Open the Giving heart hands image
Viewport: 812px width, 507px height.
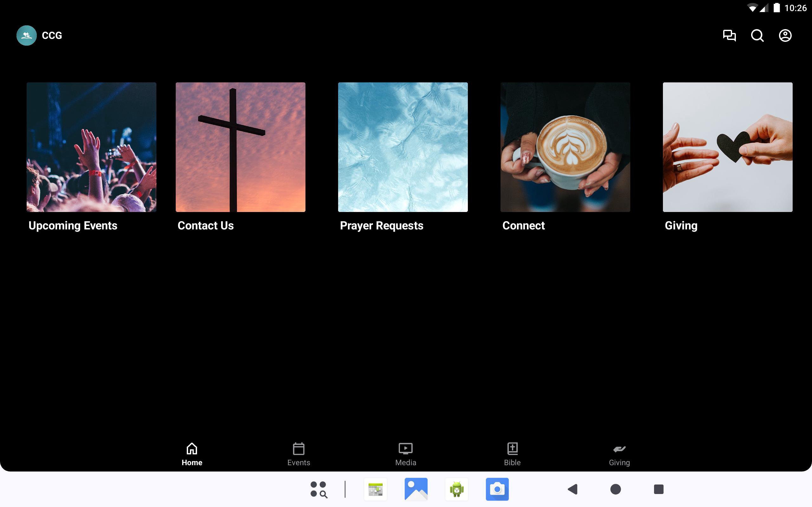[727, 147]
